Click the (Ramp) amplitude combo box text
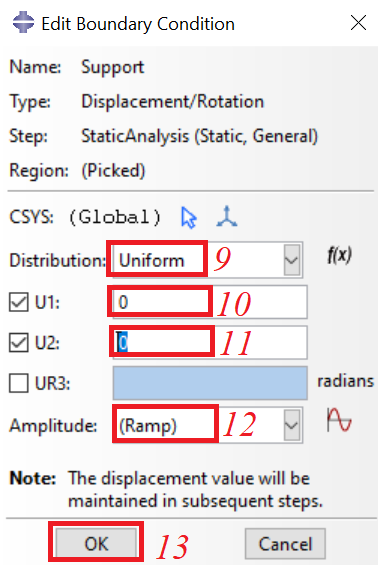The width and height of the screenshot is (378, 565). pos(148,426)
